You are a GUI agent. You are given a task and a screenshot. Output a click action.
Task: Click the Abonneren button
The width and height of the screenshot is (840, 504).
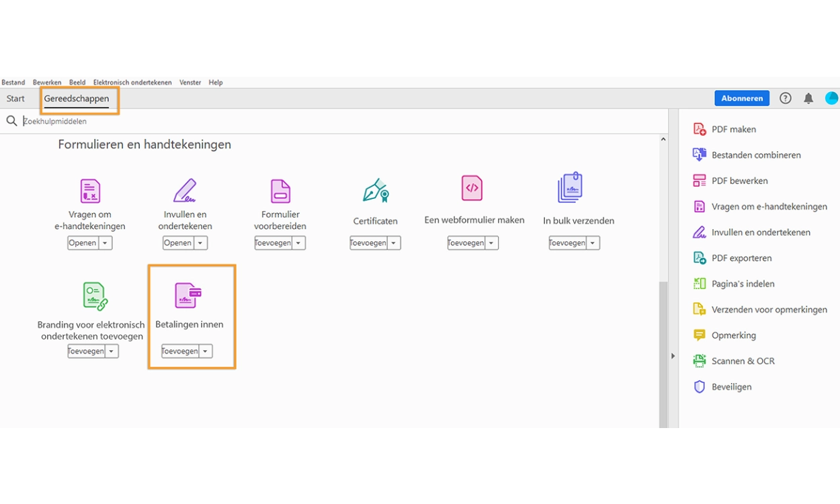(x=742, y=98)
